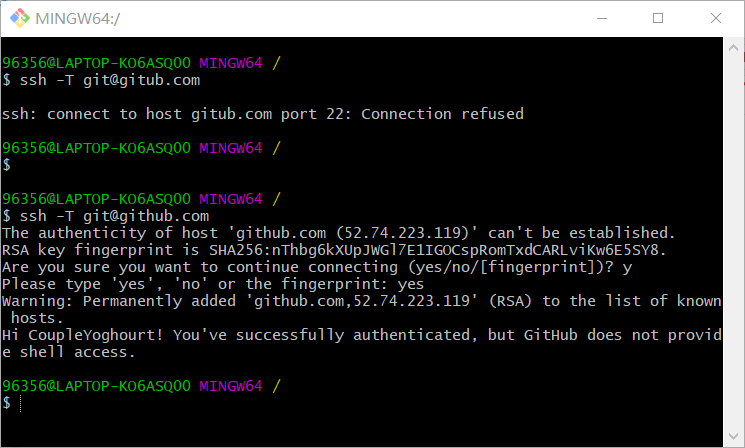Click the first green 96356@LAPTOP-KO6ASQ00 prompt
The height and width of the screenshot is (448, 745).
pyautogui.click(x=96, y=63)
